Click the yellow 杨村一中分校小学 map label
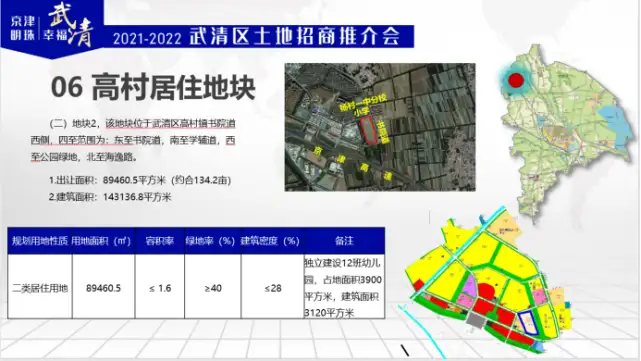Image resolution: width=641 pixels, height=361 pixels. coord(362,105)
